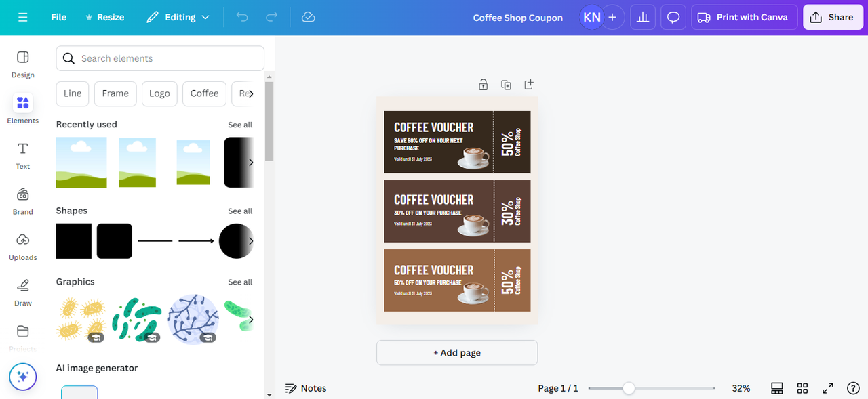Select the dark brown 50% coffee voucher
Image resolution: width=868 pixels, height=399 pixels.
tap(457, 142)
